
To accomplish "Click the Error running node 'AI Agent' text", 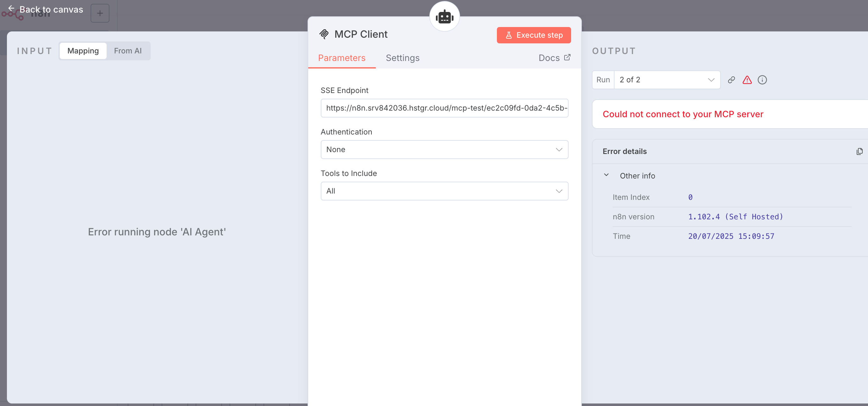I will (157, 232).
